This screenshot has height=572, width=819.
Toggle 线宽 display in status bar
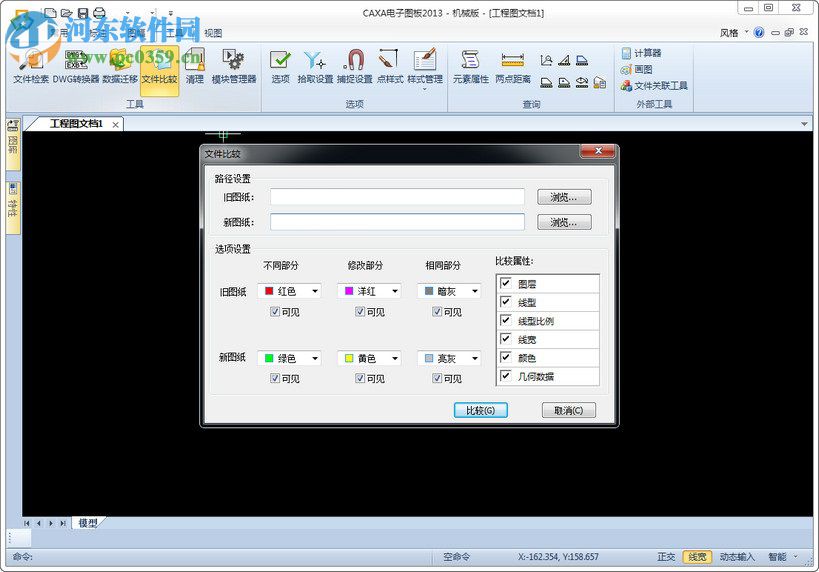click(697, 557)
